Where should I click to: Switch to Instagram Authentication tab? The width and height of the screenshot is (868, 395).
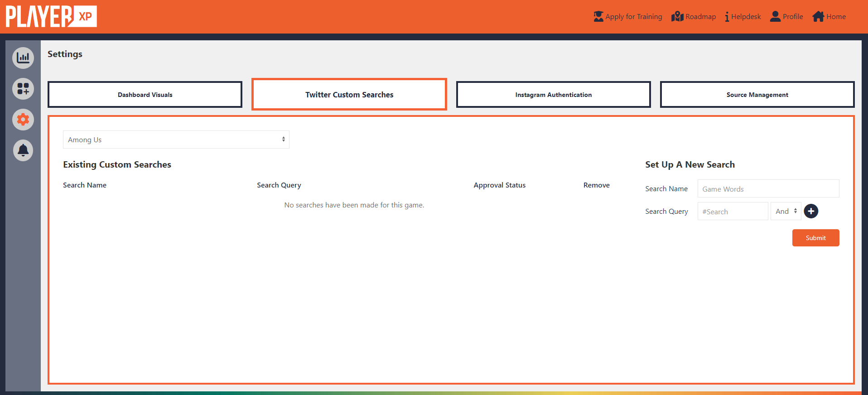(x=554, y=95)
